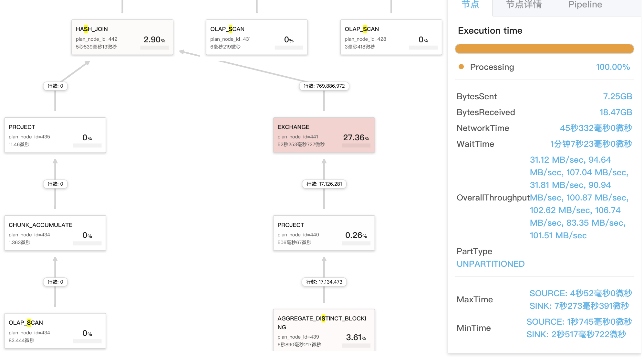Select the AGGREGATE_DISTINCT_BLOCKING node

pos(324,330)
